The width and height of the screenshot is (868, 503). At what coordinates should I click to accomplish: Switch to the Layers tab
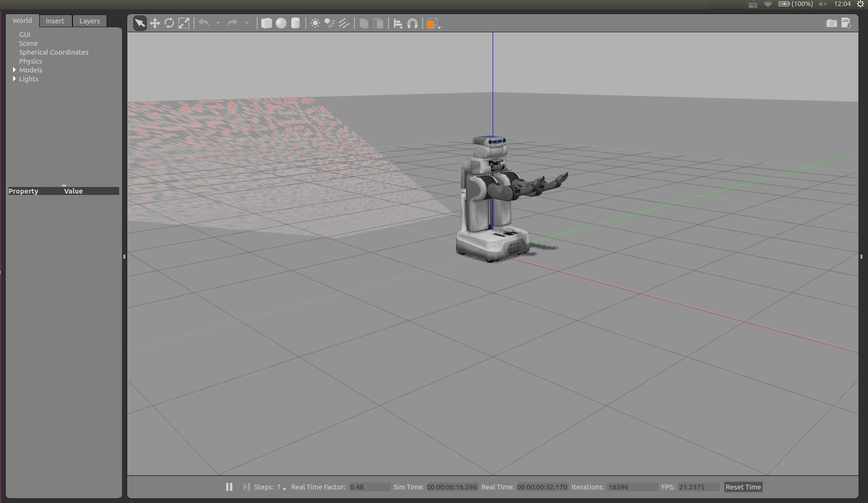90,21
